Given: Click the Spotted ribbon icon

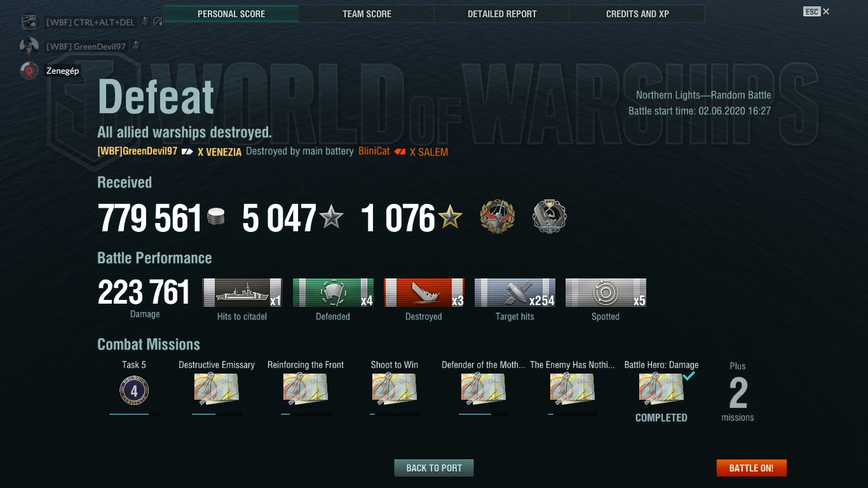Looking at the screenshot, I should [x=606, y=293].
